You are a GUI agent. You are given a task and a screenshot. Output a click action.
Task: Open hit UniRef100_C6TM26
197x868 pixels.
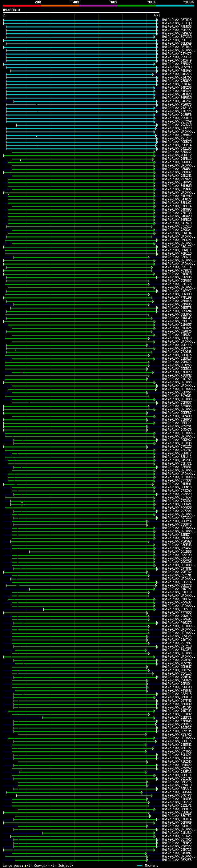coord(177,20)
